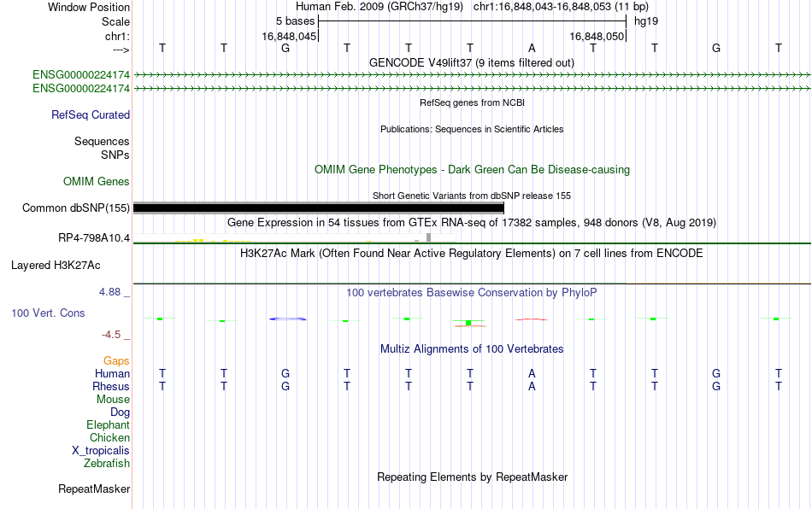This screenshot has width=812, height=509.
Task: Select the Rhesus alignment row label
Action: coord(111,386)
